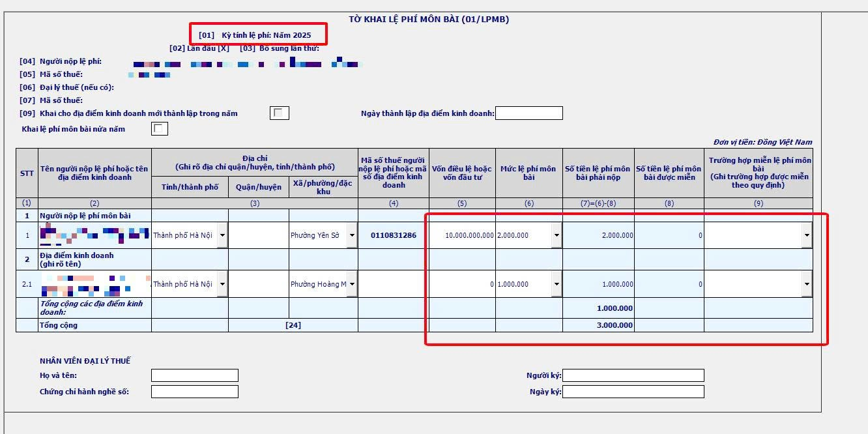
Task: Click the Ngày thành lập địa điểm kinh doanh field
Action: [528, 113]
